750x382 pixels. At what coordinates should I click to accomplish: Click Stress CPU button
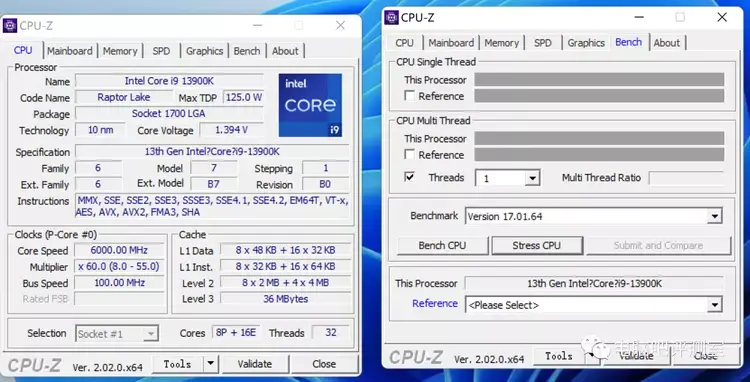tap(537, 245)
